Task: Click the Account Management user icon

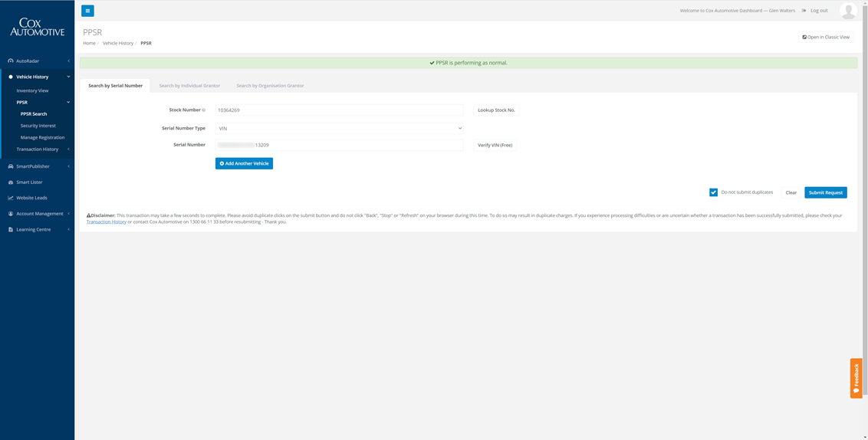Action: [11, 214]
